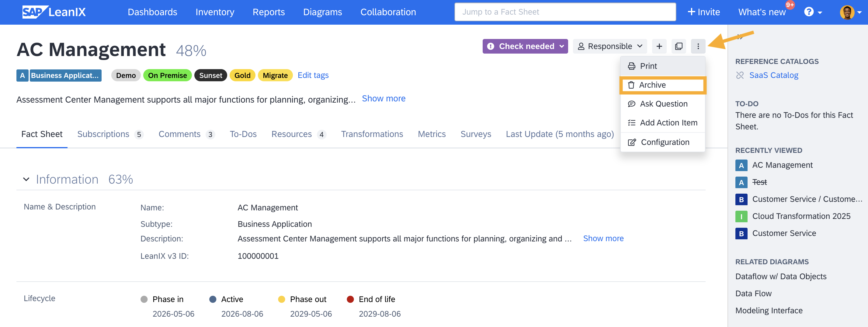This screenshot has height=327, width=868.
Task: Open Inventory in top navigation
Action: [x=215, y=12]
